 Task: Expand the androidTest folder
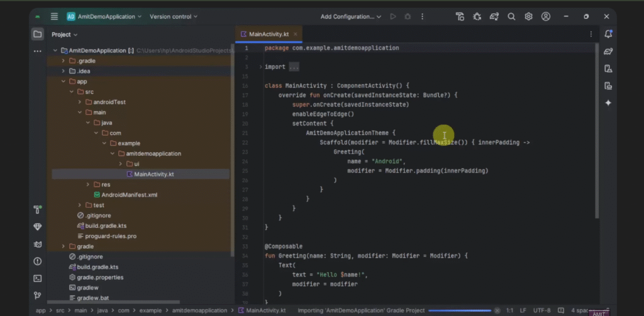[x=80, y=102]
